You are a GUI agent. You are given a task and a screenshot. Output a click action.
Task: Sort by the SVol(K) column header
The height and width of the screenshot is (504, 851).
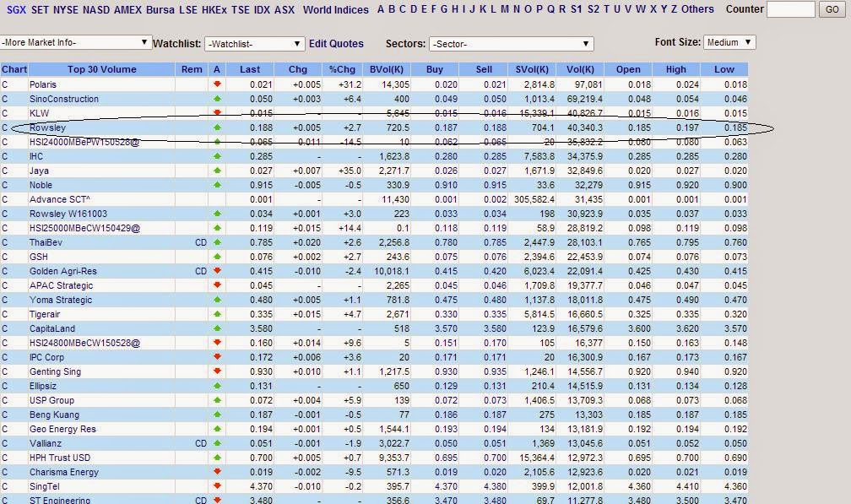pos(532,69)
